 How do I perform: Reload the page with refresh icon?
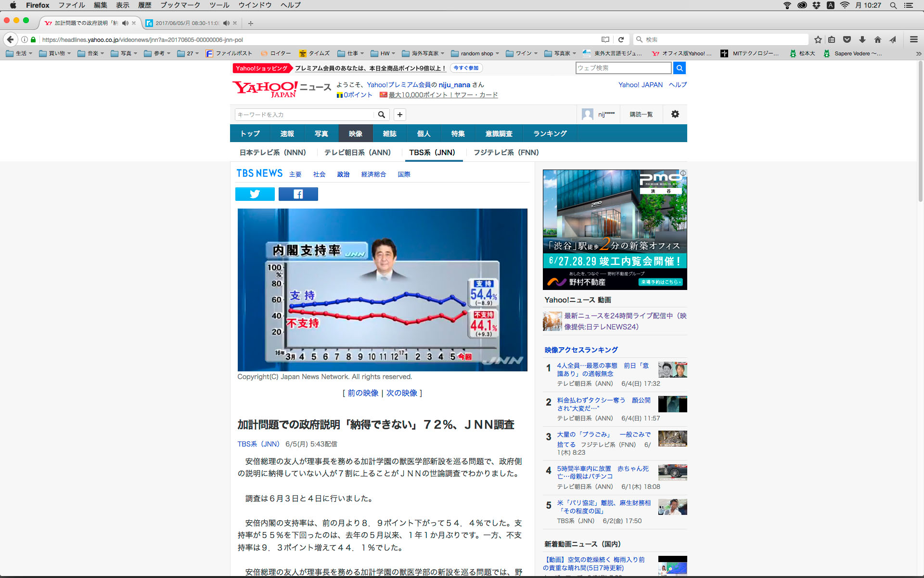click(x=621, y=39)
